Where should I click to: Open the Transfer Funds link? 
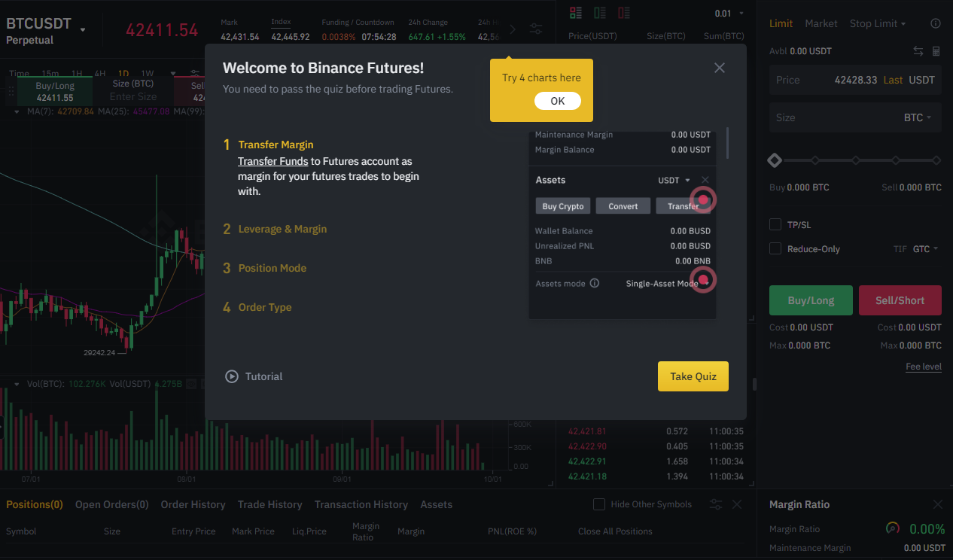[x=273, y=161]
